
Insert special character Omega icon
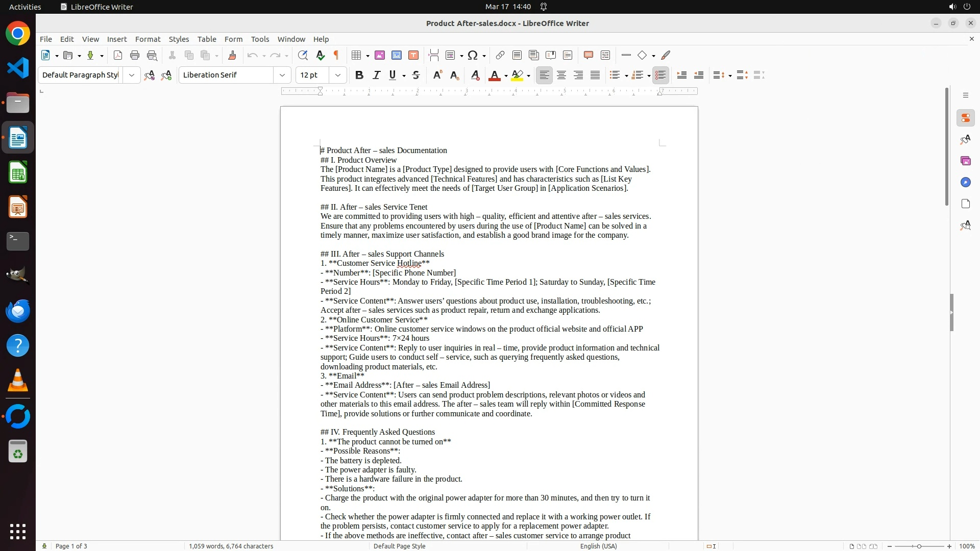click(x=473, y=56)
